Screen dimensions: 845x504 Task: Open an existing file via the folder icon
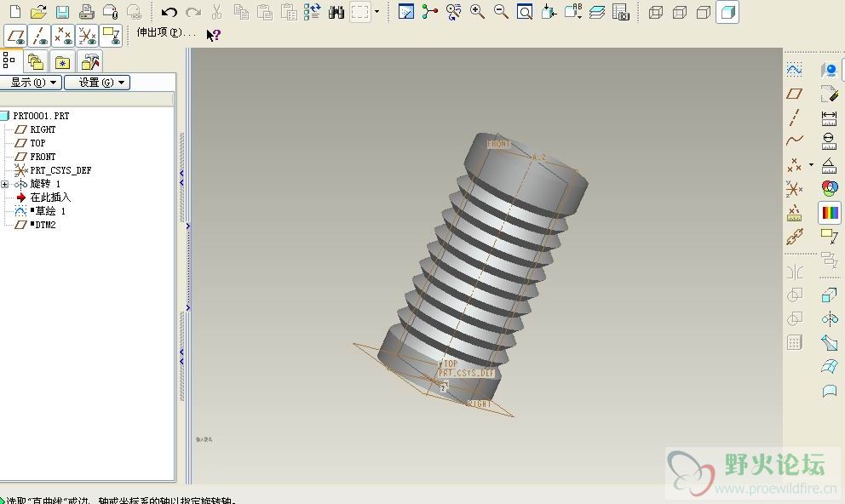[x=39, y=12]
